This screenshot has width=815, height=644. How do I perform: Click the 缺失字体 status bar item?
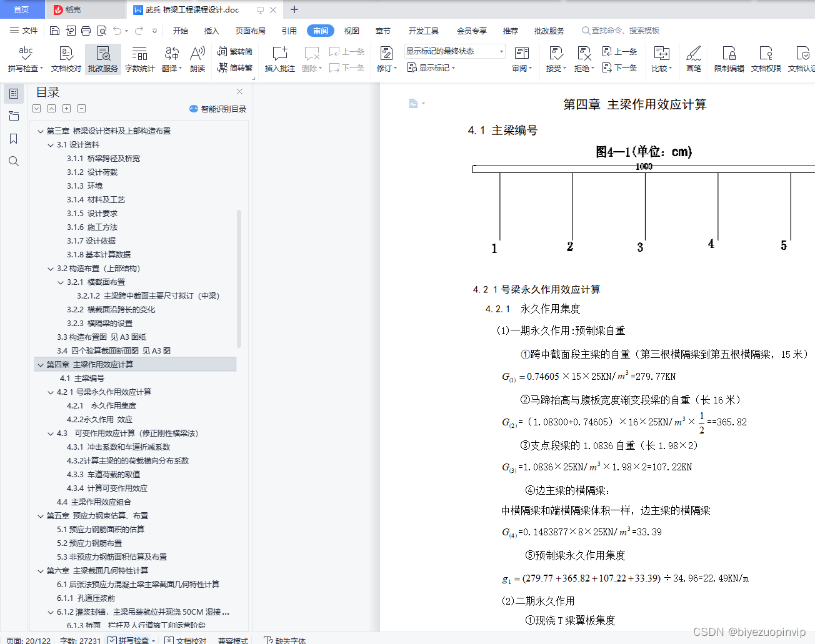[x=285, y=640]
